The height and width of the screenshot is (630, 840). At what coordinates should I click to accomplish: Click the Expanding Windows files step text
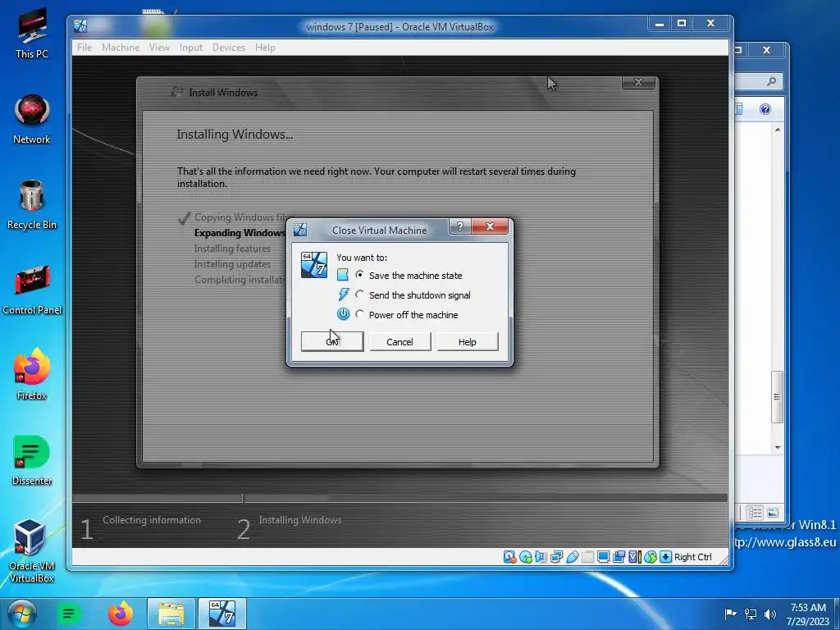240,233
